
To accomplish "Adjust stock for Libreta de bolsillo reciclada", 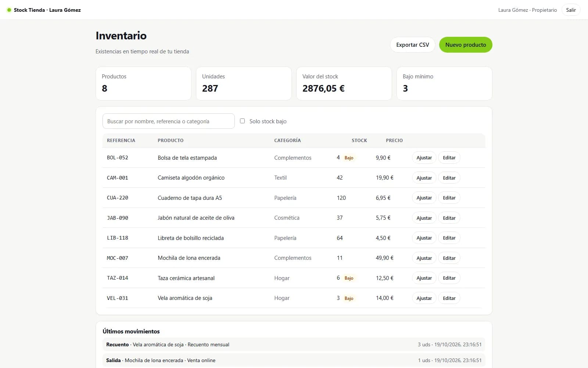I will (424, 238).
